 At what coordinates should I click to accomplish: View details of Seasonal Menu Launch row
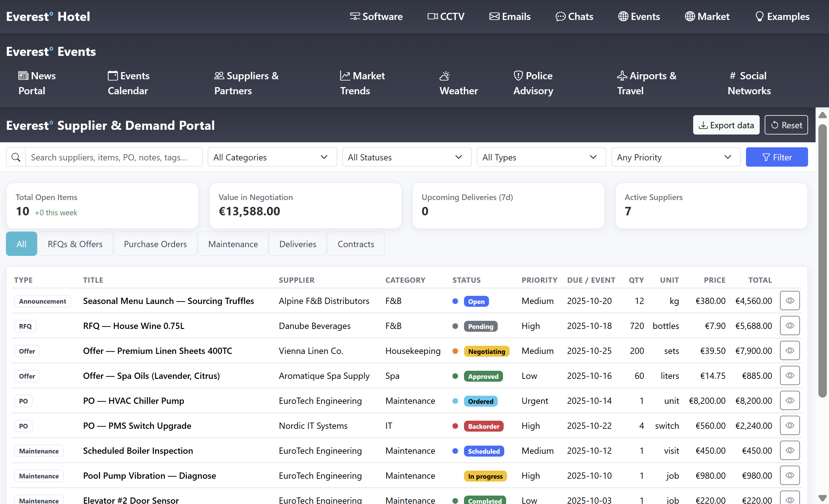(x=789, y=301)
